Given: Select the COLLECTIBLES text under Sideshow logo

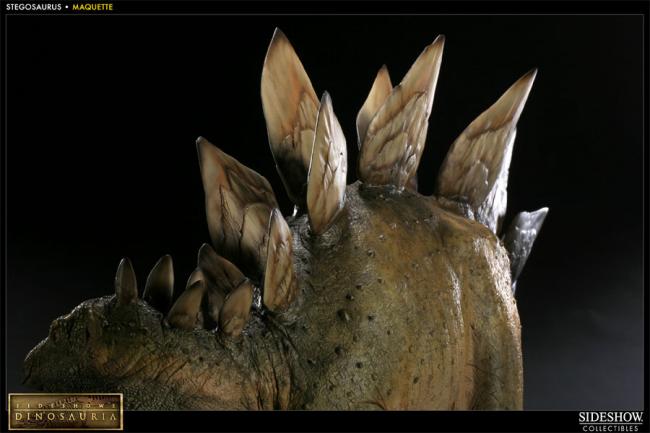Looking at the screenshot, I should point(610,428).
